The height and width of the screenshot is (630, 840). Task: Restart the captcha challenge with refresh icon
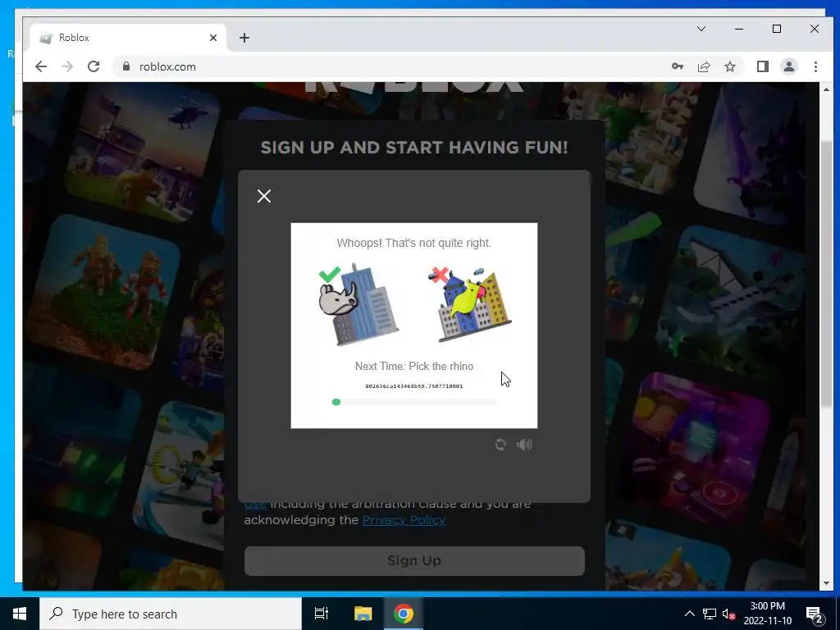pos(500,445)
